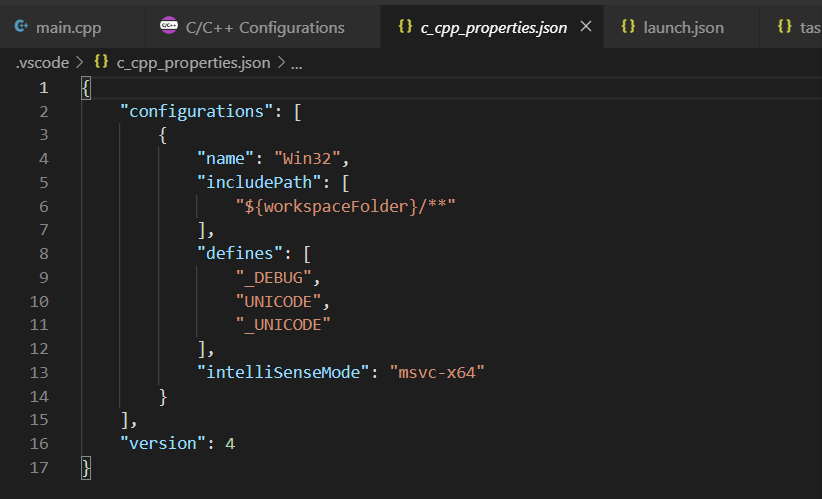Click line number 17 in the gutter
Screen dimensions: 822x499
coord(39,468)
